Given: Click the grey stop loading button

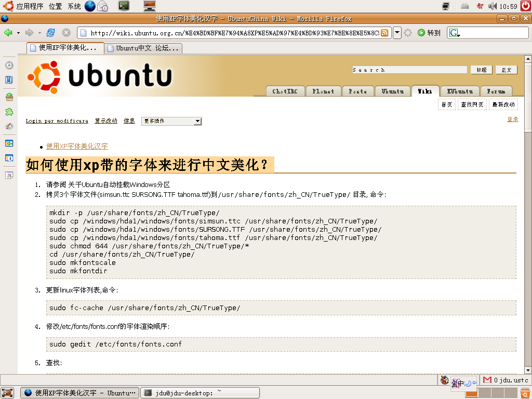Looking at the screenshot, I should click(66, 33).
